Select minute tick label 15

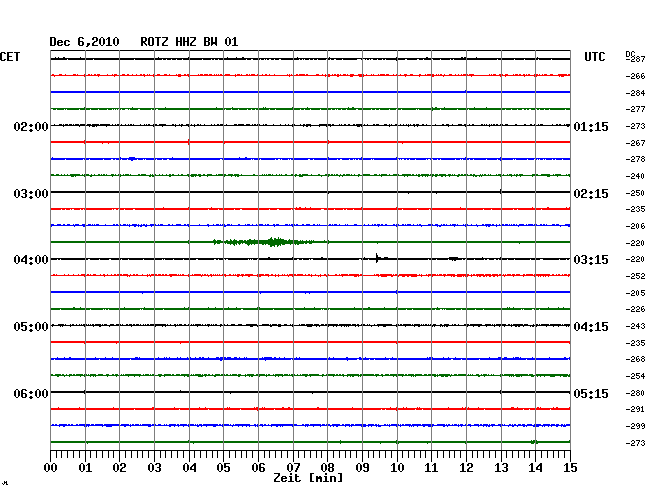click(570, 467)
